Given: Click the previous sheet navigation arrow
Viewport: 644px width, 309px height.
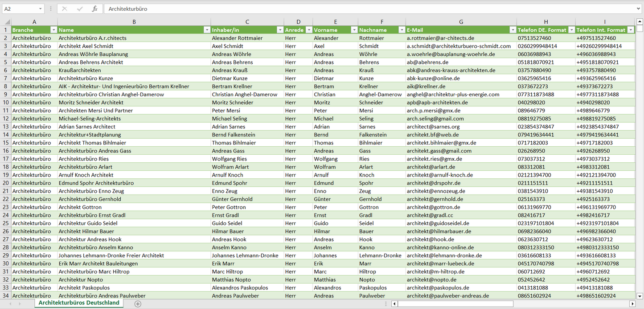Looking at the screenshot, I should tap(10, 304).
